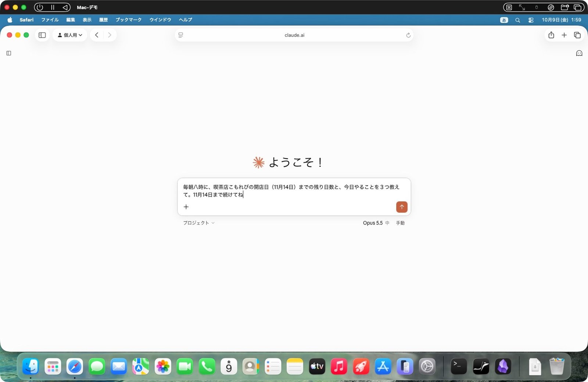Click the Safari application menu
The width and height of the screenshot is (588, 382).
[x=26, y=20]
